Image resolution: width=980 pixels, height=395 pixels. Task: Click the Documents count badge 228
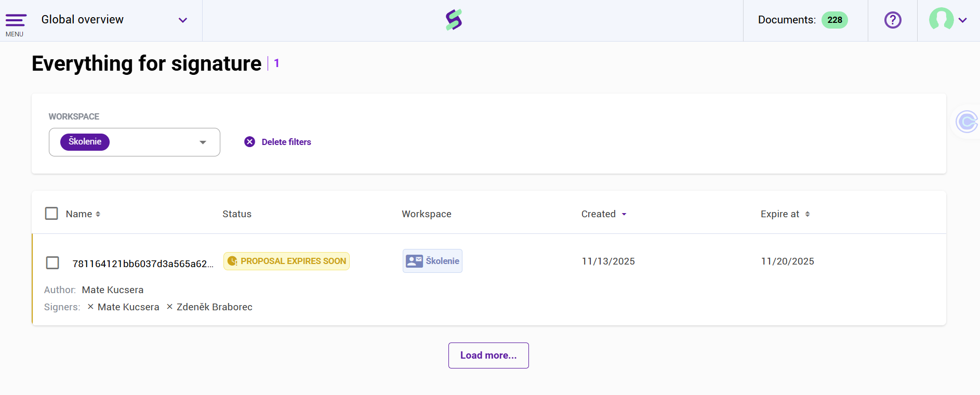(835, 20)
